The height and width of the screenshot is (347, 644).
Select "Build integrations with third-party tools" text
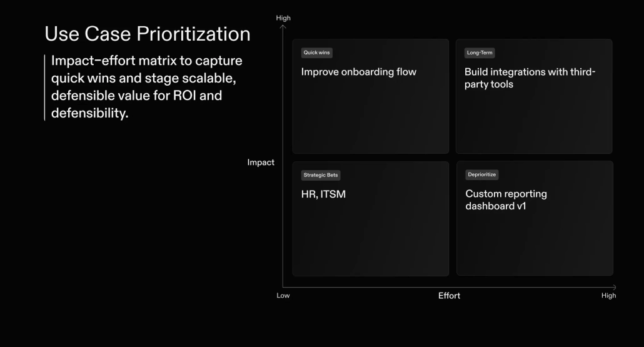(x=530, y=78)
